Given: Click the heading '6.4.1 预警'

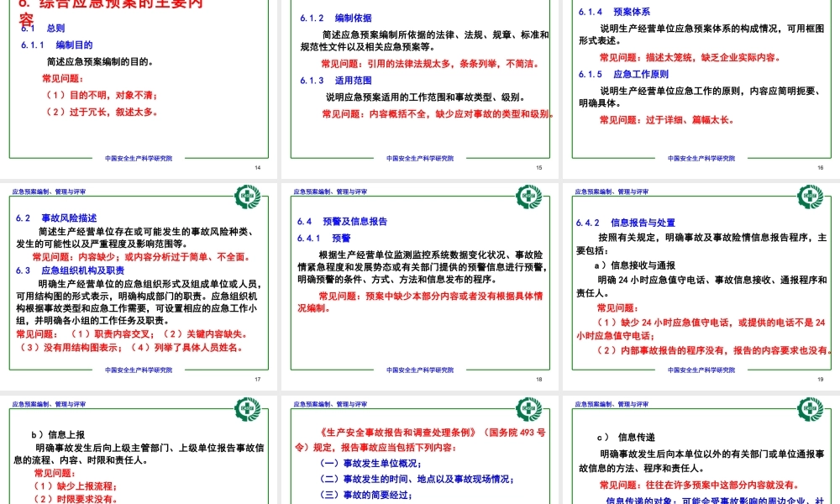Looking at the screenshot, I should 324,239.
